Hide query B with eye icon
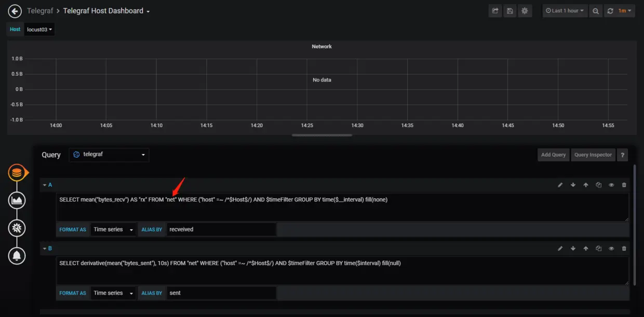The height and width of the screenshot is (317, 644). tap(611, 249)
